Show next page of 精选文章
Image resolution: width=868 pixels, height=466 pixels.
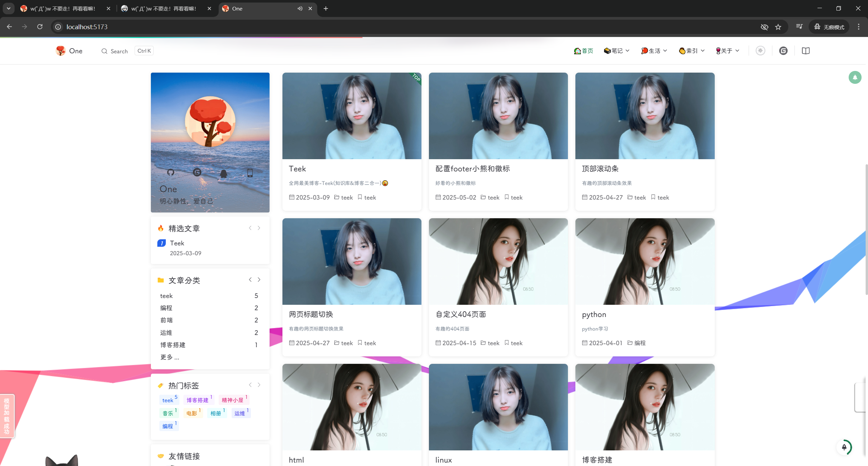(259, 228)
